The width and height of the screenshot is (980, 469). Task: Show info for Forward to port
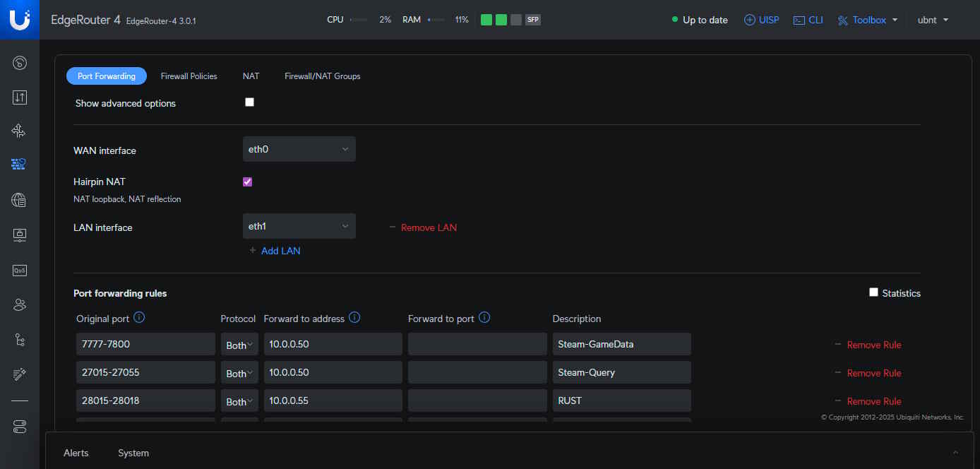click(484, 318)
